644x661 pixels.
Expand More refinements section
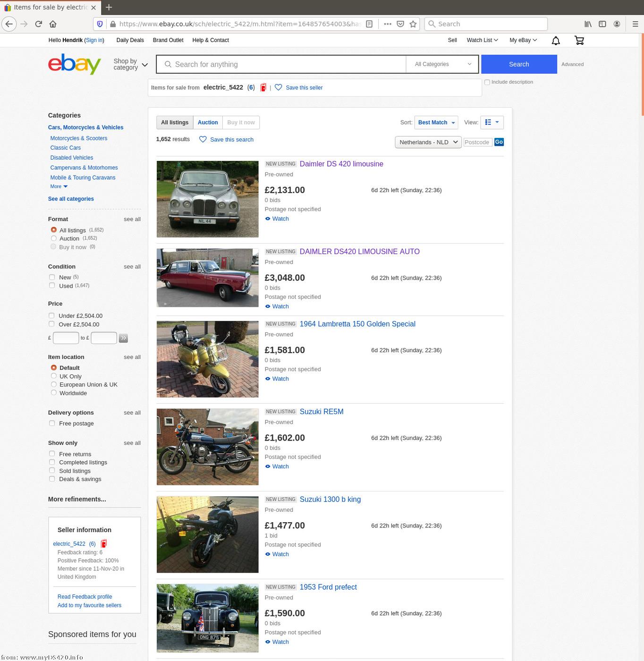(x=77, y=499)
